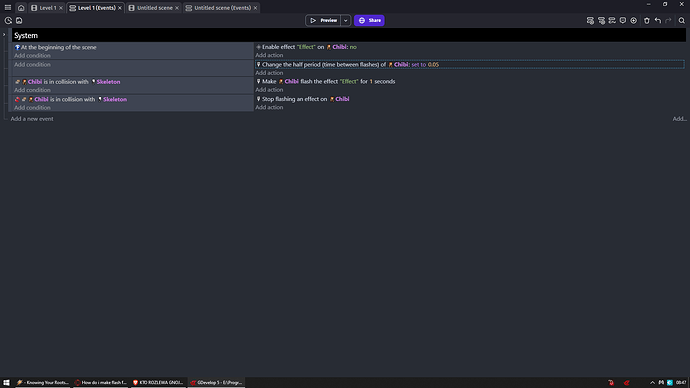Collapse the System event group
The height and width of the screenshot is (388, 690).
point(4,35)
